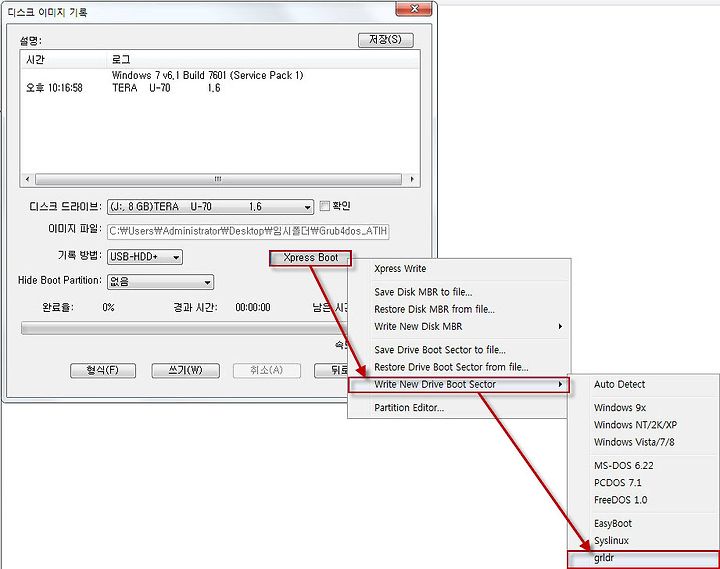The height and width of the screenshot is (569, 720).
Task: Open the Partition Editor menu entry
Action: click(459, 408)
